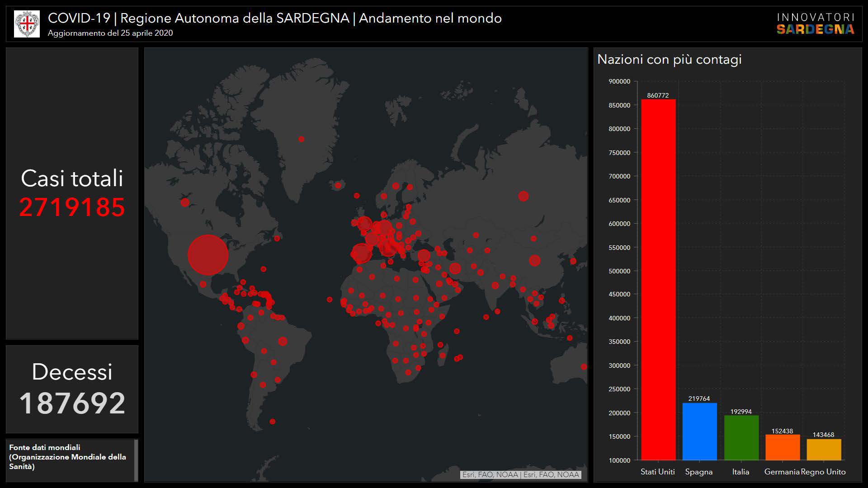Click the large red circle over United States
Viewport: 868px width, 488px height.
[208, 255]
